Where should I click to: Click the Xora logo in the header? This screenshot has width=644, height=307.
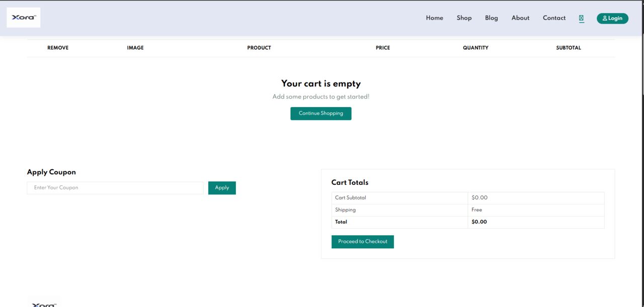[24, 18]
